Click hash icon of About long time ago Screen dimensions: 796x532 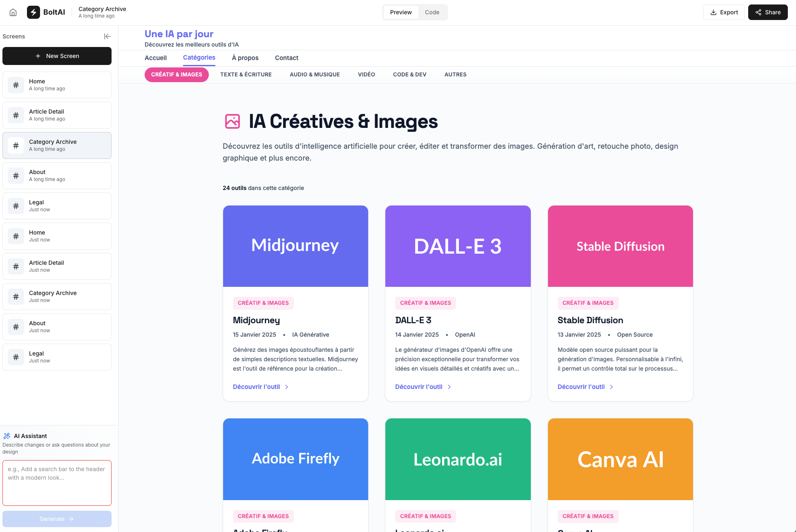16,176
